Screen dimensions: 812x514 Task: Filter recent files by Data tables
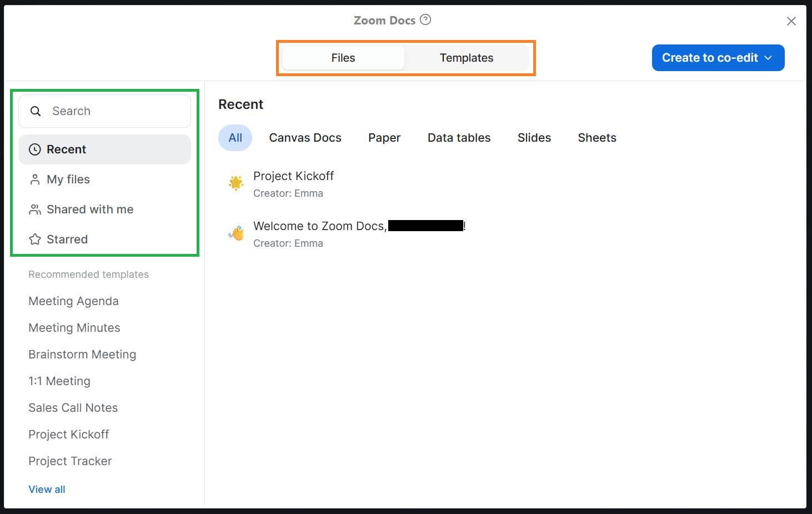click(x=459, y=138)
